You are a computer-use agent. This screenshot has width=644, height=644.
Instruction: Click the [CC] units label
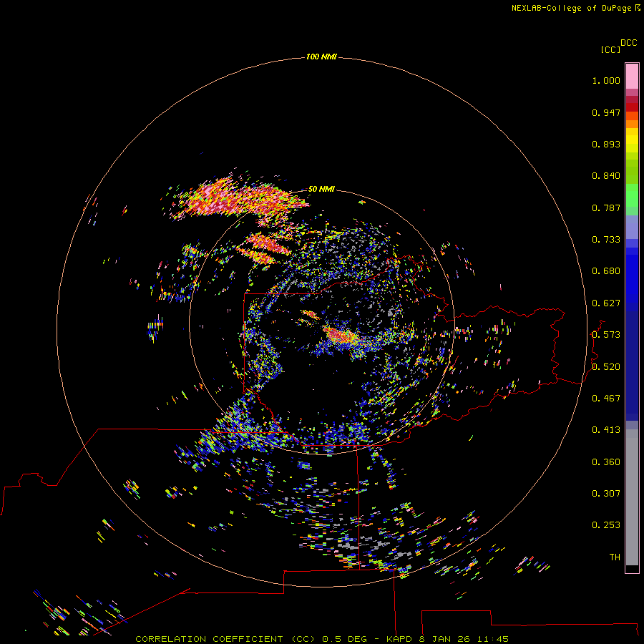pyautogui.click(x=610, y=49)
